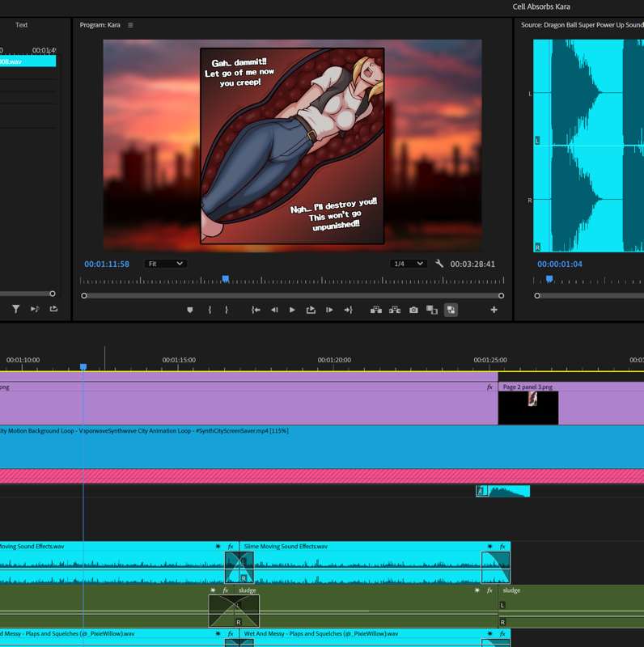644x647 pixels.
Task: Click the 00:01:15:00 ruler label
Action: [179, 360]
